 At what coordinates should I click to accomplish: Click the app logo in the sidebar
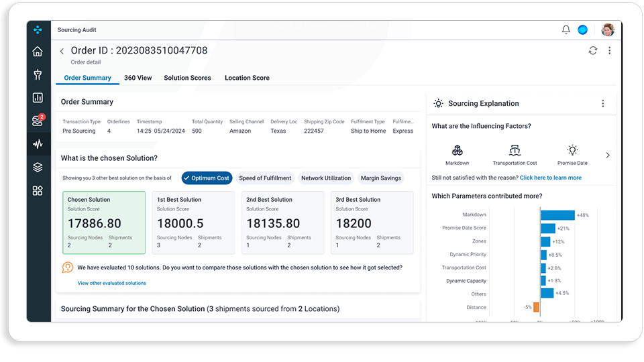coord(38,29)
